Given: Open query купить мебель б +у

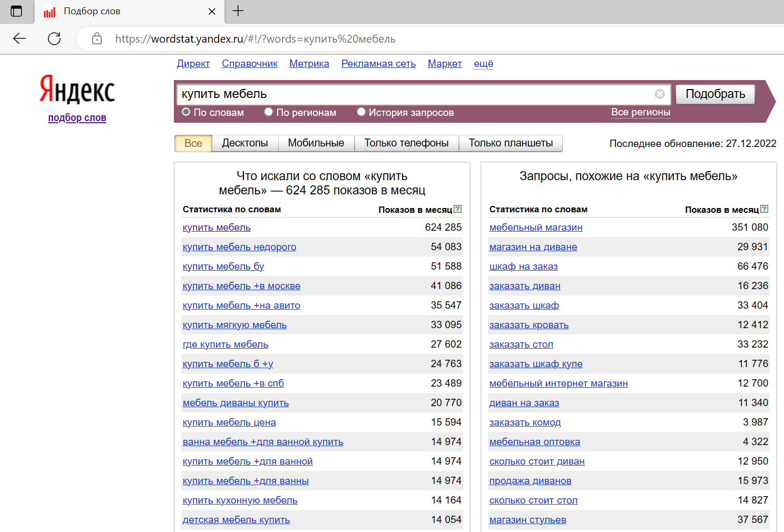Looking at the screenshot, I should pyautogui.click(x=228, y=364).
